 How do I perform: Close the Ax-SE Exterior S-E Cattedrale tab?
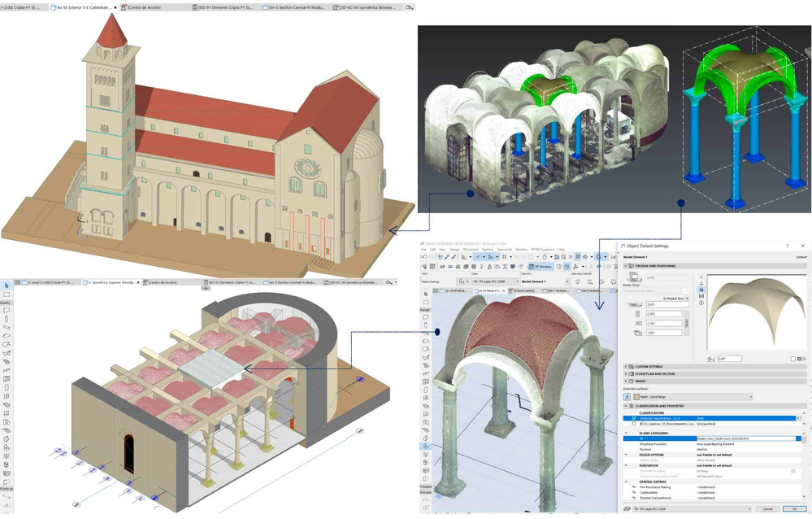[115, 8]
